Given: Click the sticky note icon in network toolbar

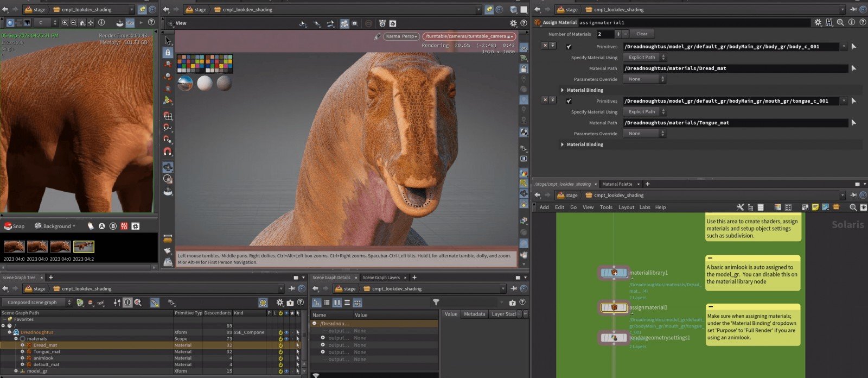Looking at the screenshot, I should (x=815, y=207).
